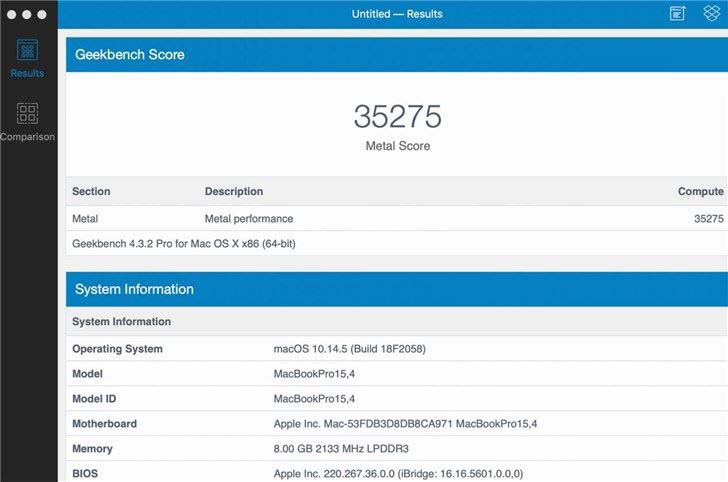Click the Untitled — Results window title
The image size is (728, 482).
coord(397,14)
